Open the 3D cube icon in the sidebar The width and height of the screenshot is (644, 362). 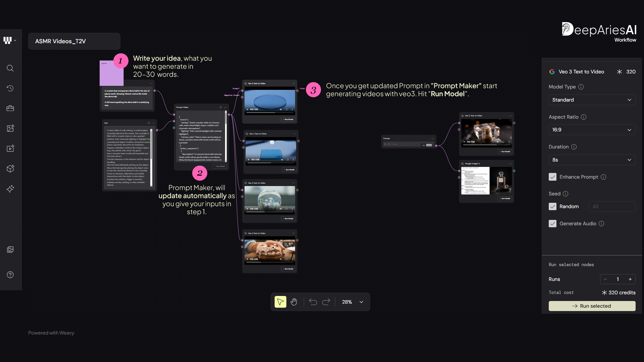pyautogui.click(x=10, y=169)
